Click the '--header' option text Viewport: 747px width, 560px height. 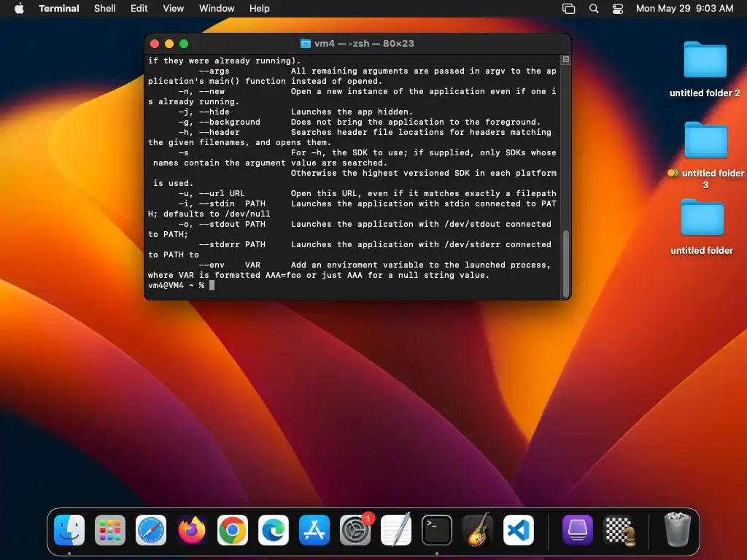pyautogui.click(x=219, y=133)
